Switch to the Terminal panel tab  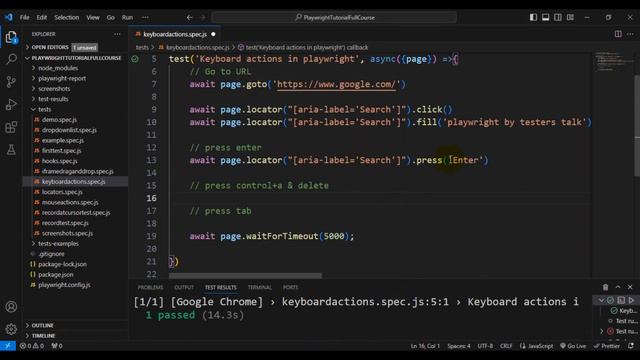[x=260, y=287]
